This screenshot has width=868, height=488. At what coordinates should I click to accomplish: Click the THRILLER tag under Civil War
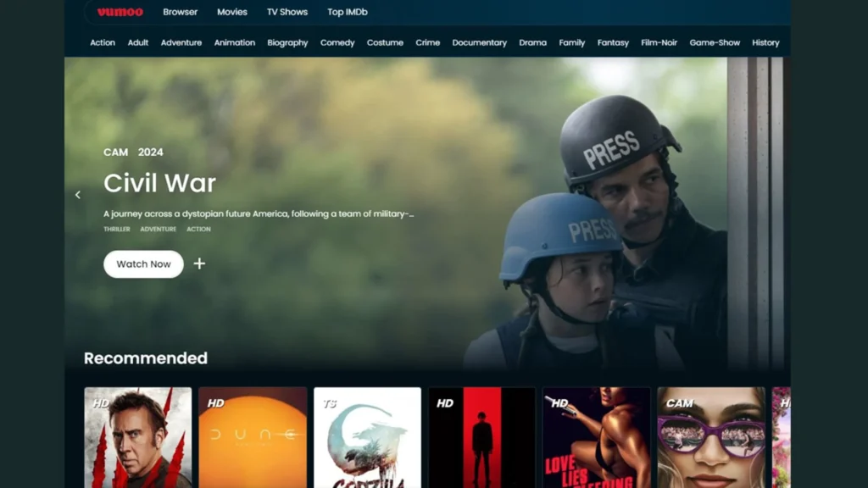point(117,229)
